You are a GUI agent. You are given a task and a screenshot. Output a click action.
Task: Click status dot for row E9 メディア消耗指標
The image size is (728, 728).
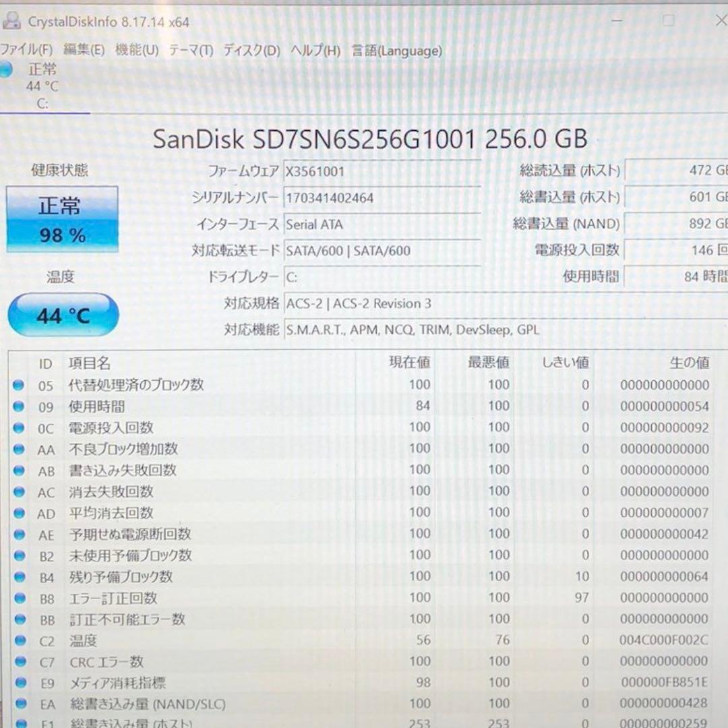[20, 682]
